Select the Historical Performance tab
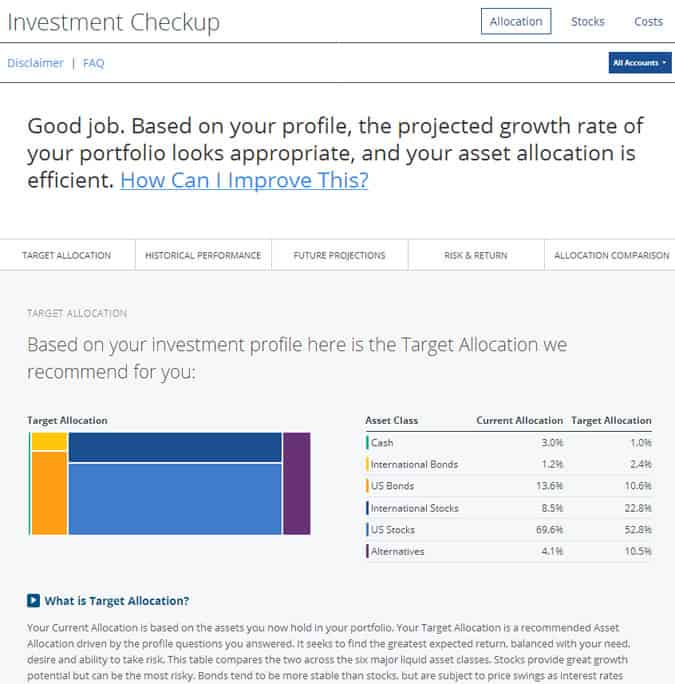This screenshot has height=684, width=675. point(203,255)
